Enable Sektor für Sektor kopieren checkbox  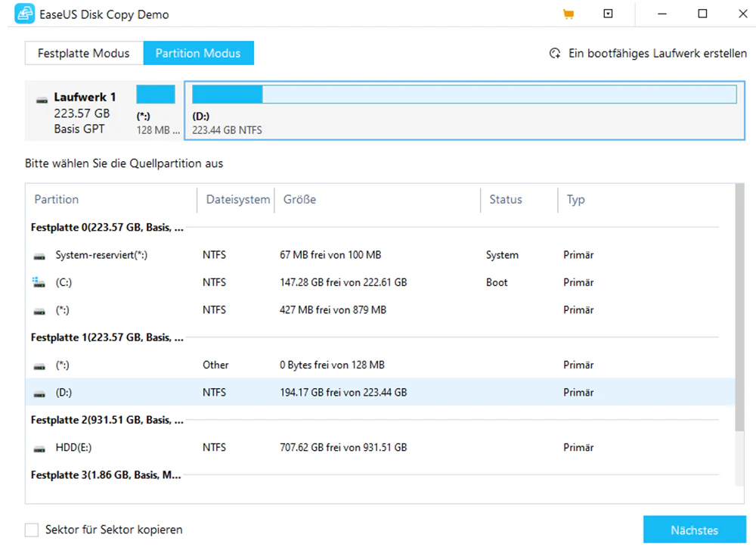click(x=32, y=530)
